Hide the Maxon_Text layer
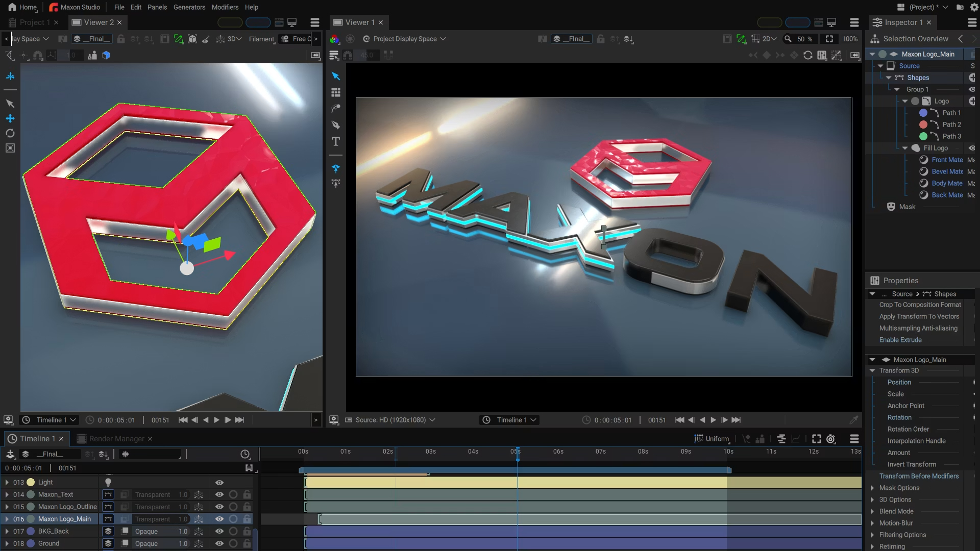Screen dimensions: 980x551 219,494
